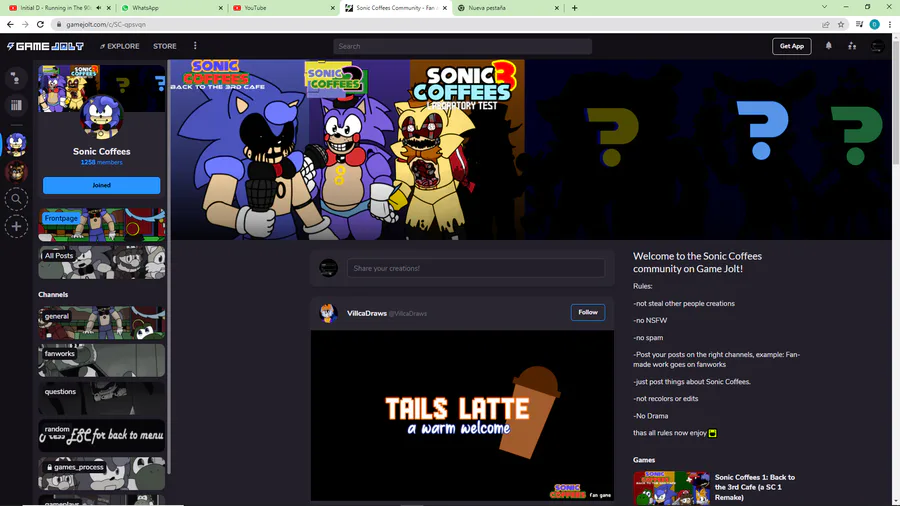
Task: Click the Sonic Coffees community profile picture
Action: pyautogui.click(x=102, y=117)
